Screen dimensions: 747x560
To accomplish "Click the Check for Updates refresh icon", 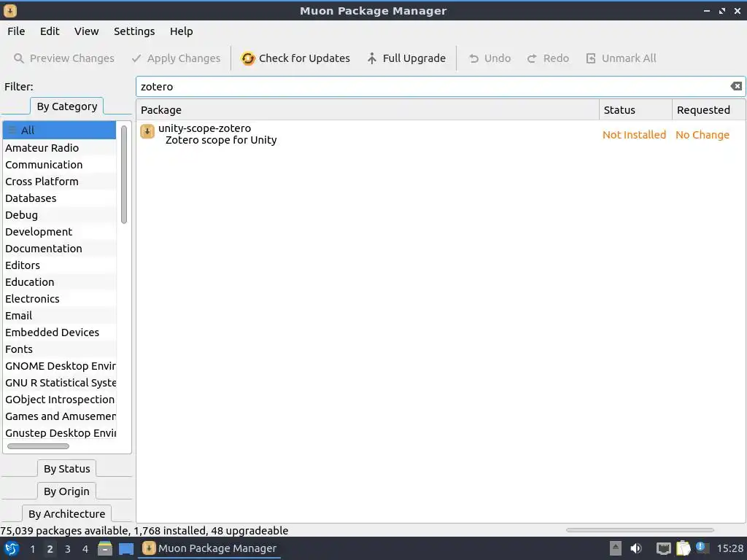I will (248, 58).
